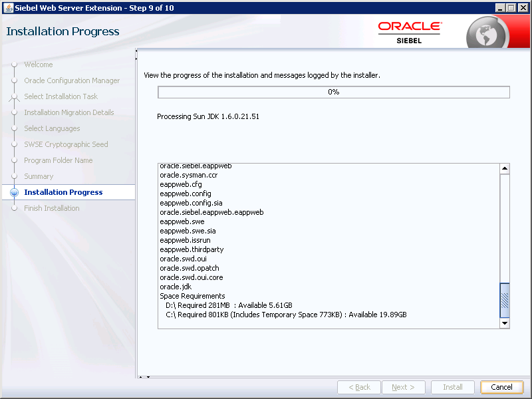Click the Select Installation Task step marker
The height and width of the screenshot is (399, 532).
click(x=14, y=97)
